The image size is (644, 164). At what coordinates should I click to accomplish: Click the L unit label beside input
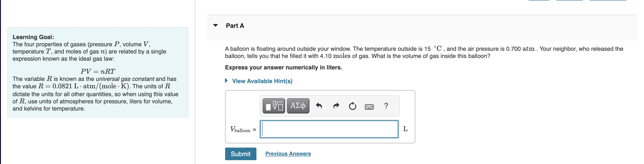[x=405, y=129]
